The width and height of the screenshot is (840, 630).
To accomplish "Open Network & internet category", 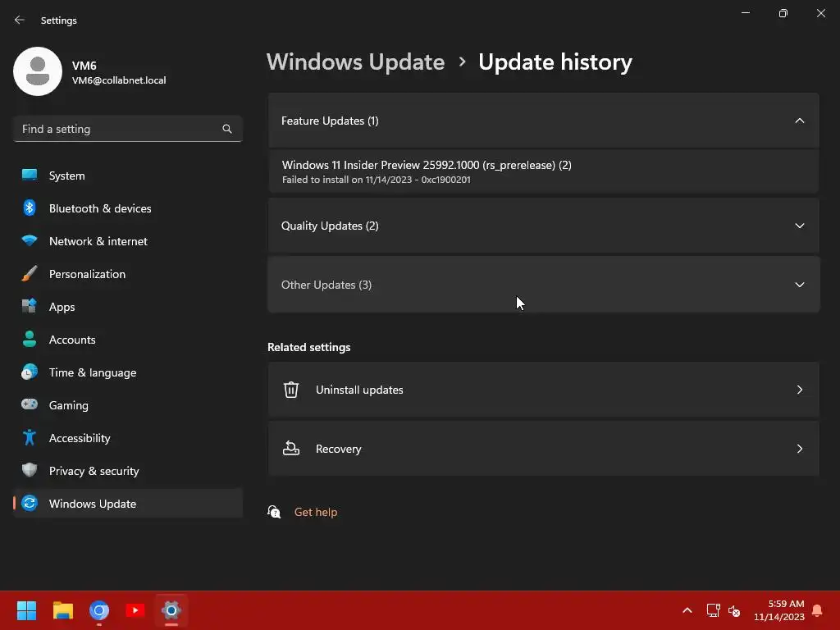I will click(127, 241).
